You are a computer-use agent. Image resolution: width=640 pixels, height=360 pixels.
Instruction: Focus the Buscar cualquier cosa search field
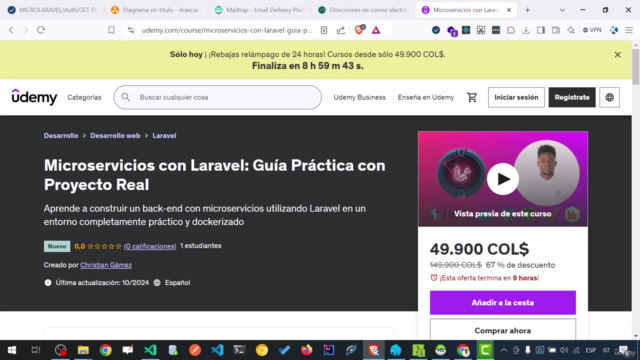pyautogui.click(x=218, y=97)
